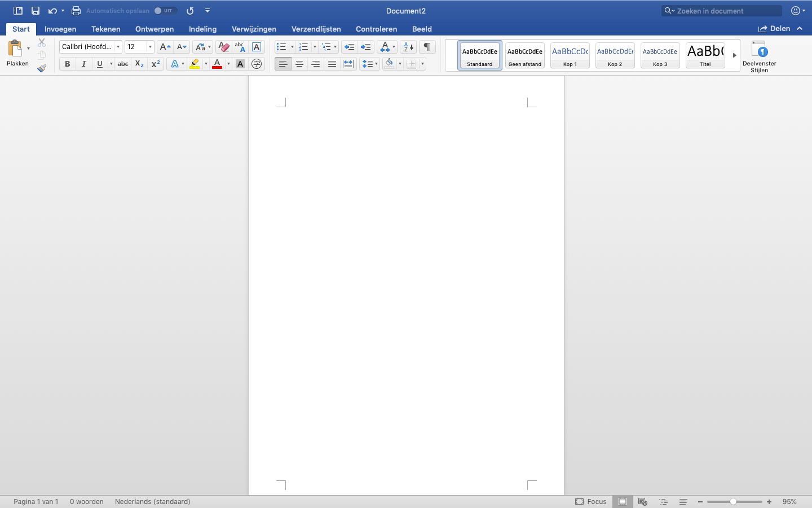812x508 pixels.
Task: Toggle the Automatisch opslaan switch
Action: pyautogui.click(x=165, y=11)
